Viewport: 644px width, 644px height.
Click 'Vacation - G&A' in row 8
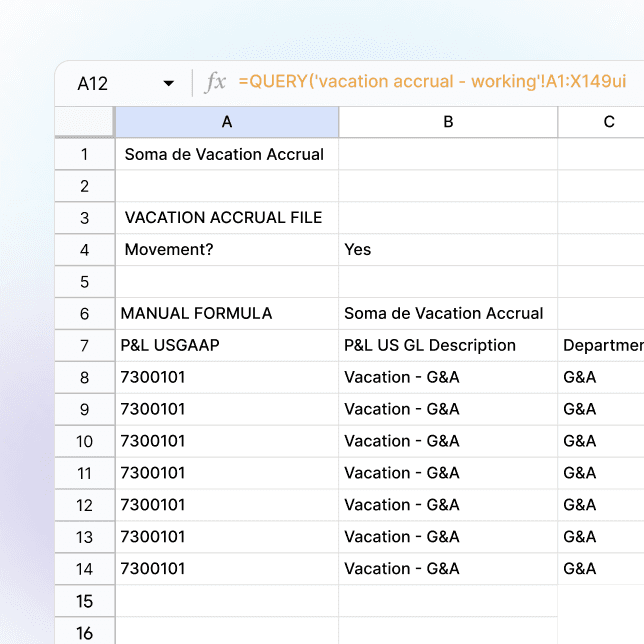click(x=448, y=377)
